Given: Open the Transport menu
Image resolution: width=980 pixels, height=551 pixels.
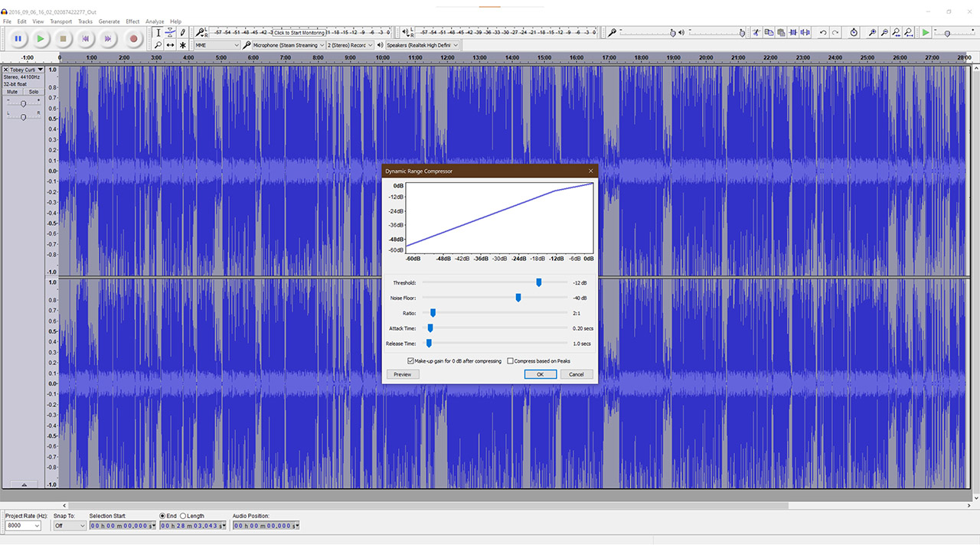Looking at the screenshot, I should click(x=61, y=21).
